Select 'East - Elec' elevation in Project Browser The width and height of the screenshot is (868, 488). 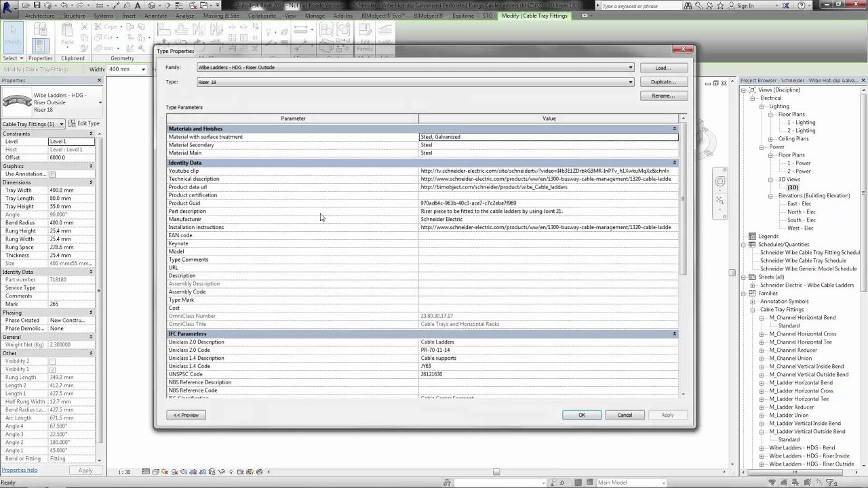click(x=799, y=204)
